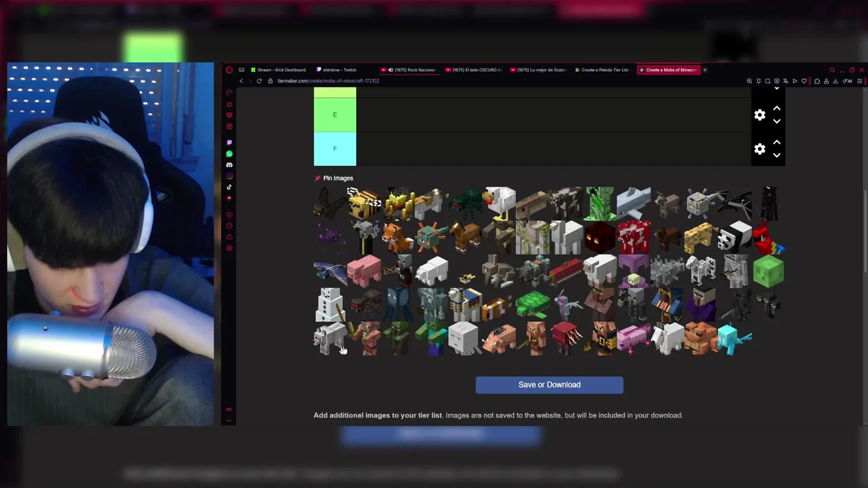This screenshot has width=868, height=488.
Task: Switch to Lo mejor de Gusta tab
Action: tap(538, 70)
